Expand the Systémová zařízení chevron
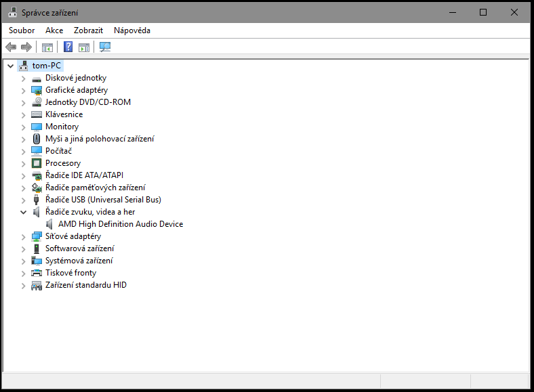This screenshot has width=534, height=392. pyautogui.click(x=23, y=261)
